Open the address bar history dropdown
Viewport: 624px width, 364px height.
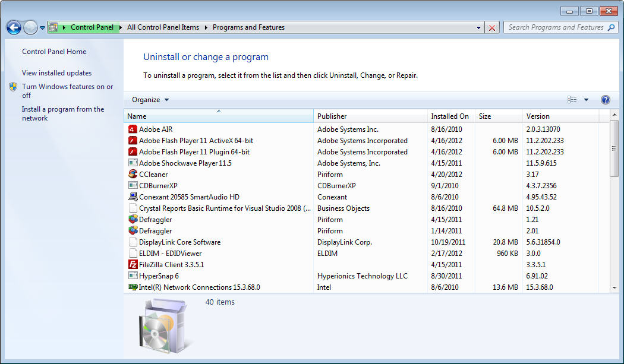pyautogui.click(x=478, y=27)
